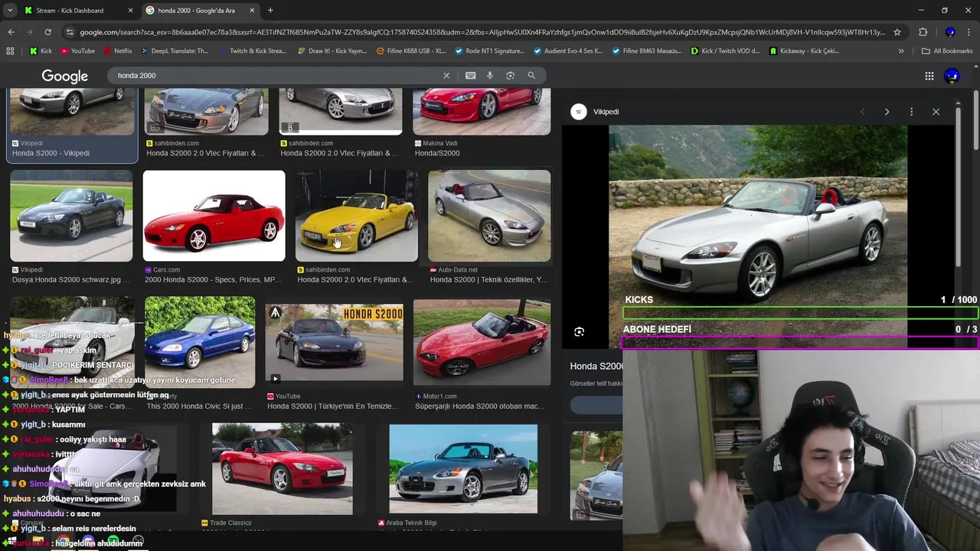Open the Draw It! - Kick bookmark
This screenshot has width=980, height=551.
332,51
